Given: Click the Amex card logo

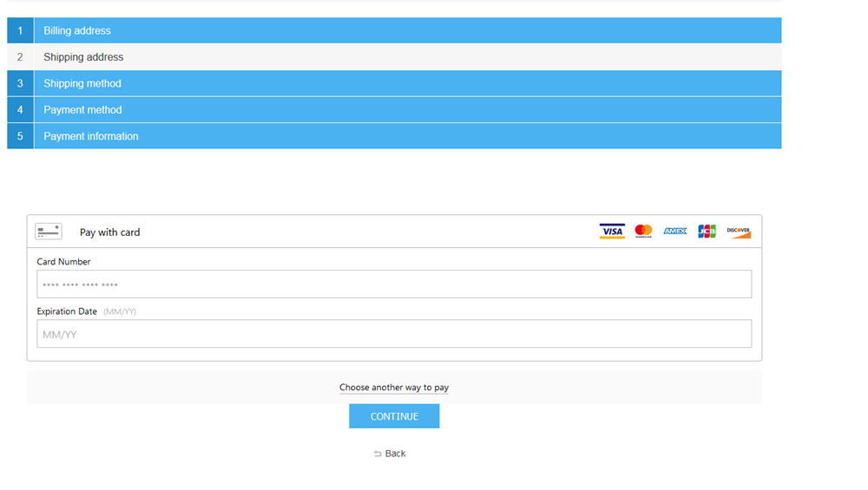Looking at the screenshot, I should (x=674, y=232).
